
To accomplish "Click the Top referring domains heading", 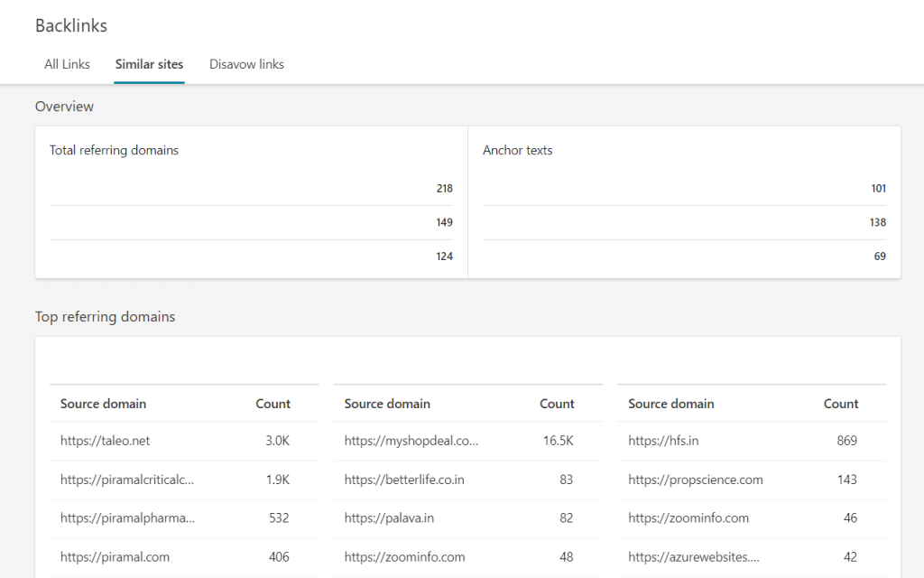I will pos(105,317).
